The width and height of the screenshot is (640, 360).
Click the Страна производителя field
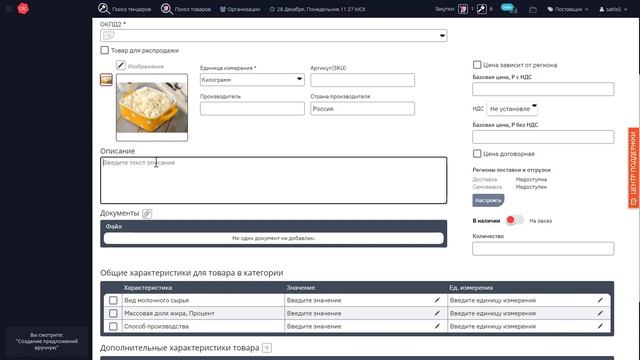point(362,109)
